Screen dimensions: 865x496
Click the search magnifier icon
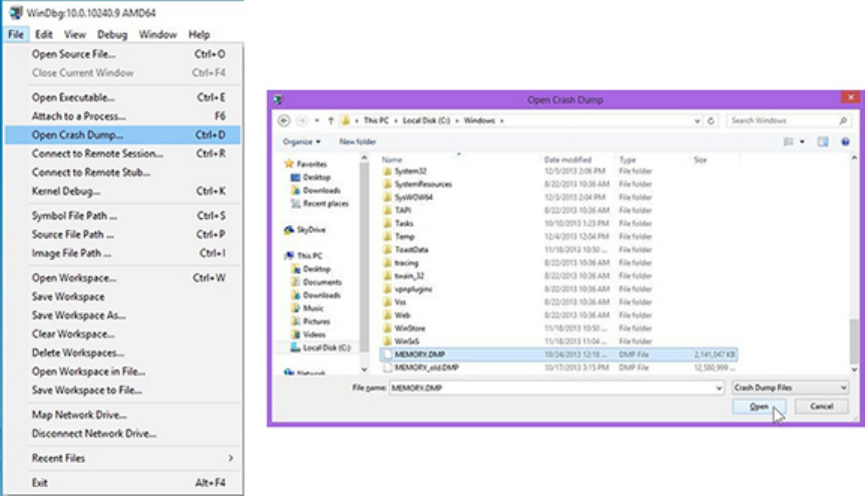tap(843, 120)
